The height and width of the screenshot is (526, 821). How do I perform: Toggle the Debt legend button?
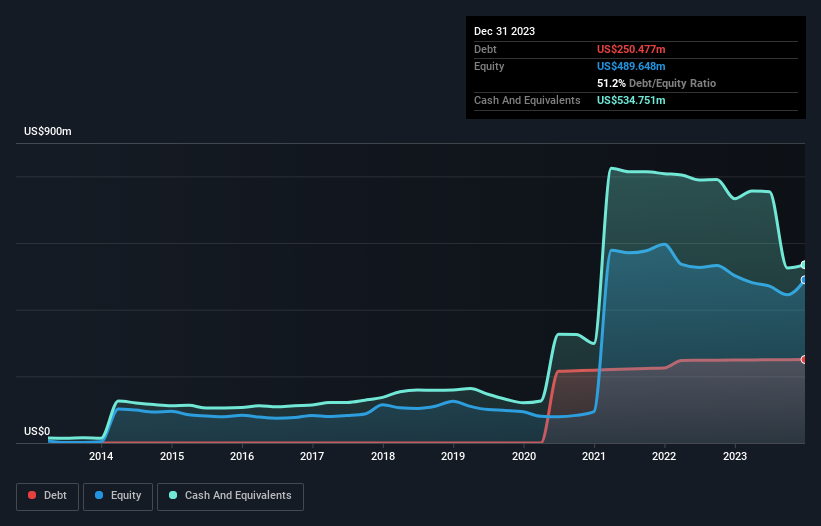[x=47, y=496]
